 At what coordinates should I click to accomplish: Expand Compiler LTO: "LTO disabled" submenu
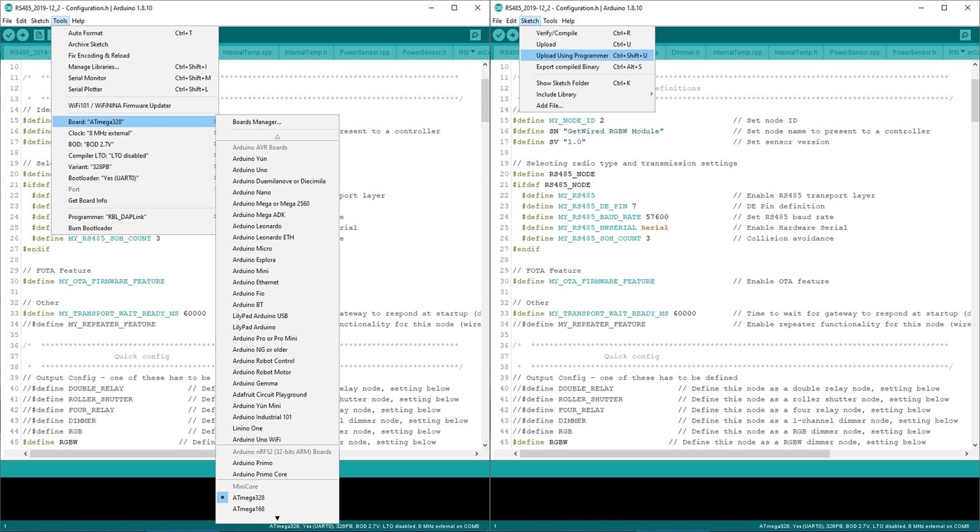[135, 156]
